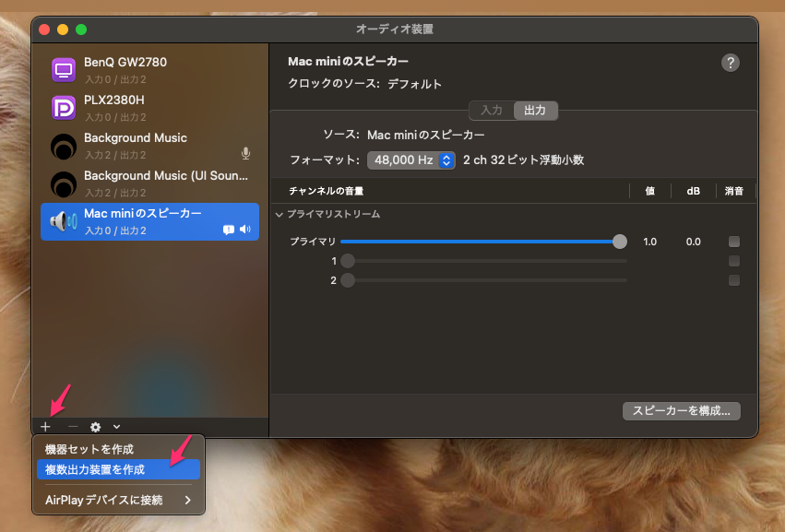This screenshot has height=532, width=785.
Task: Collapse the プライマリストリーム section
Action: click(280, 214)
